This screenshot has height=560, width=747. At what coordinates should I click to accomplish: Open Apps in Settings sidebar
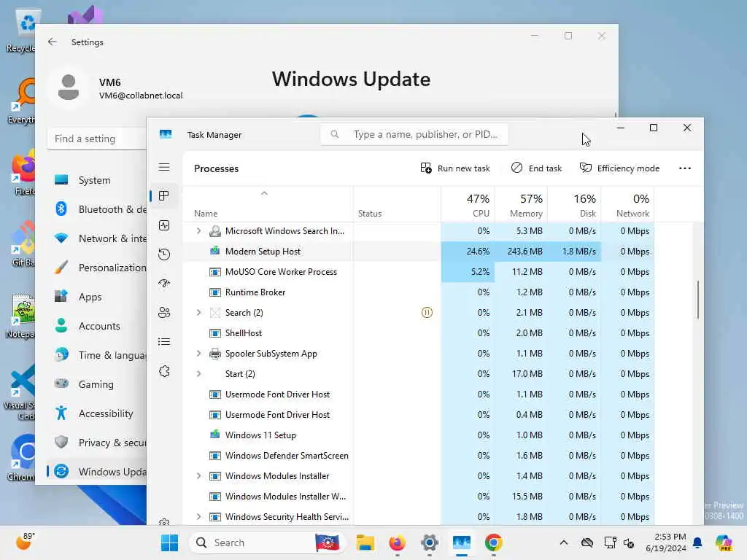tap(98, 297)
